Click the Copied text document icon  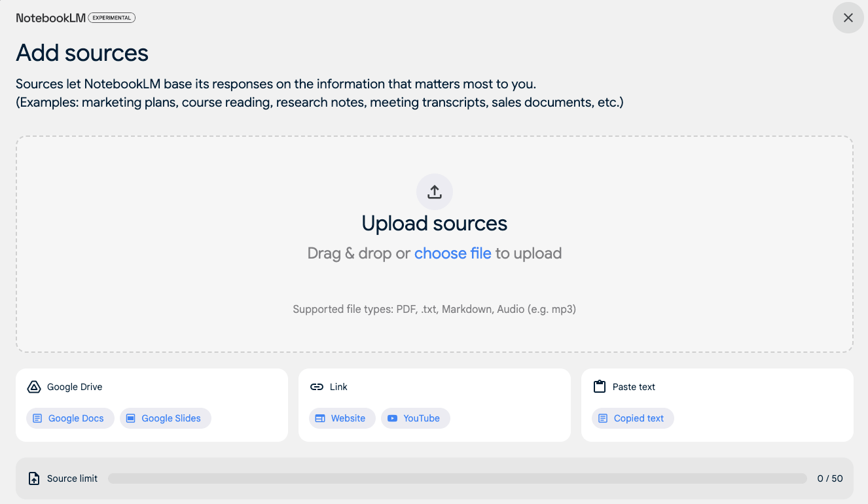604,418
